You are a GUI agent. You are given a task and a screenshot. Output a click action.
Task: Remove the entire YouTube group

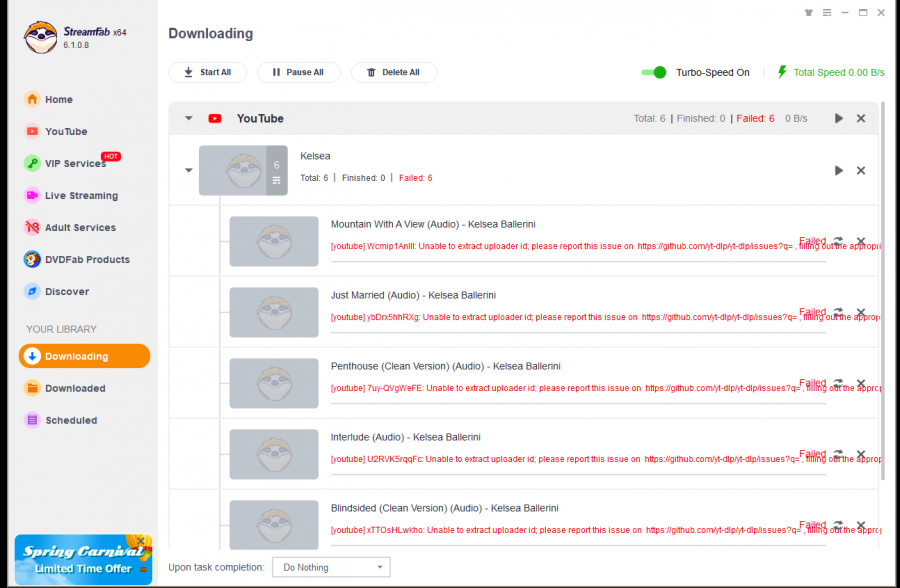[861, 118]
